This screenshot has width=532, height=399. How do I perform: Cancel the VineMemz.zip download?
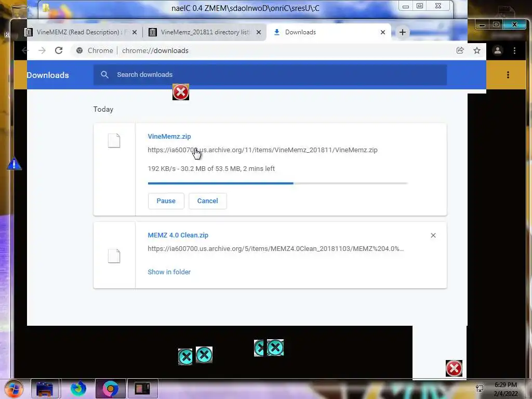pos(208,201)
